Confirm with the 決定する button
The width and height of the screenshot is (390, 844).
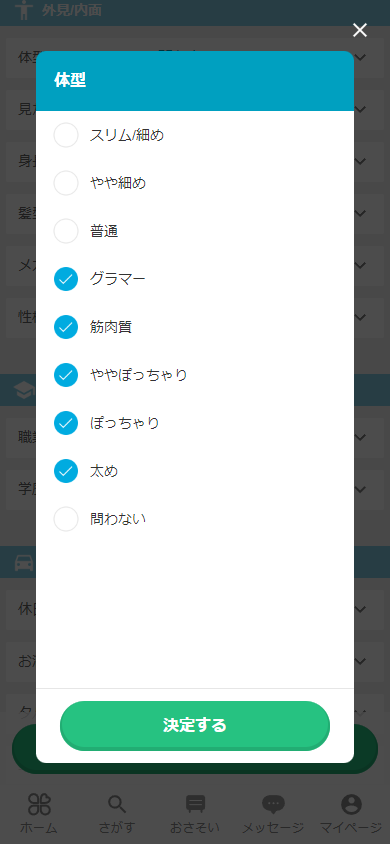[195, 725]
